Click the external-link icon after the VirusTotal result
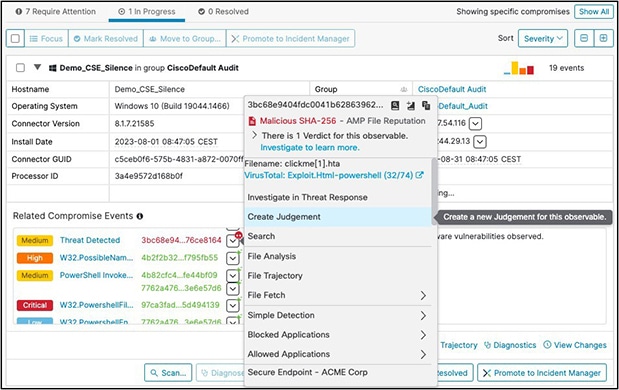Image resolution: width=619 pixels, height=390 pixels. point(420,174)
